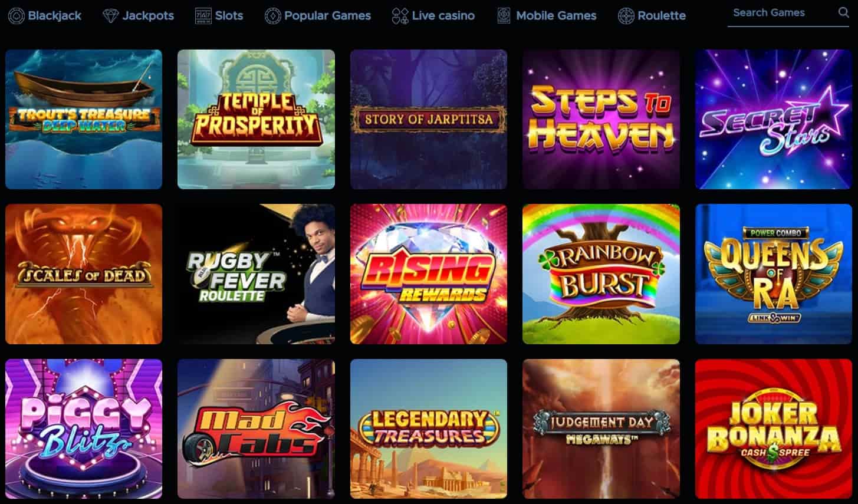Screen dimensions: 858x504
Task: Launch Temple of Prosperity game
Action: pyautogui.click(x=256, y=119)
